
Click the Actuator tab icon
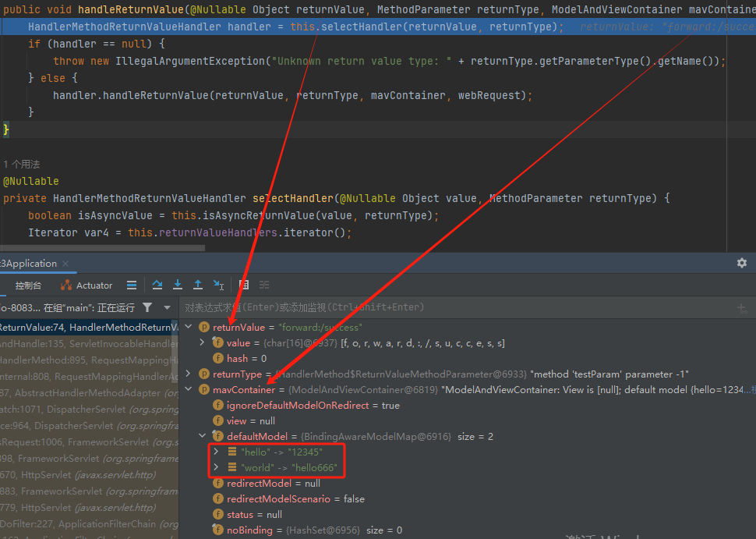66,285
